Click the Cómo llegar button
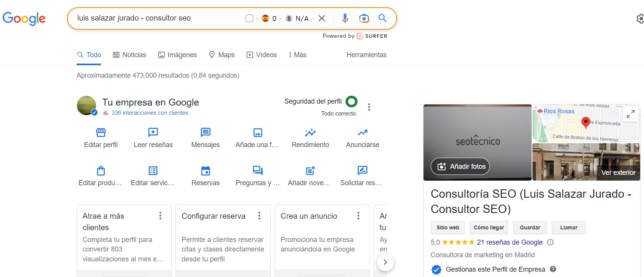This screenshot has height=277, width=644. [489, 227]
